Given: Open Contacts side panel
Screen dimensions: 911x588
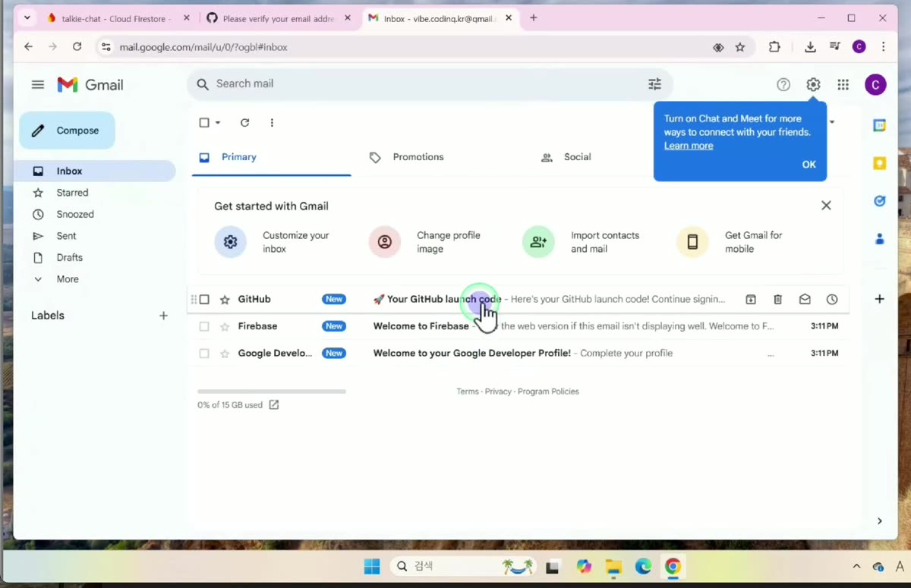Looking at the screenshot, I should pyautogui.click(x=880, y=239).
